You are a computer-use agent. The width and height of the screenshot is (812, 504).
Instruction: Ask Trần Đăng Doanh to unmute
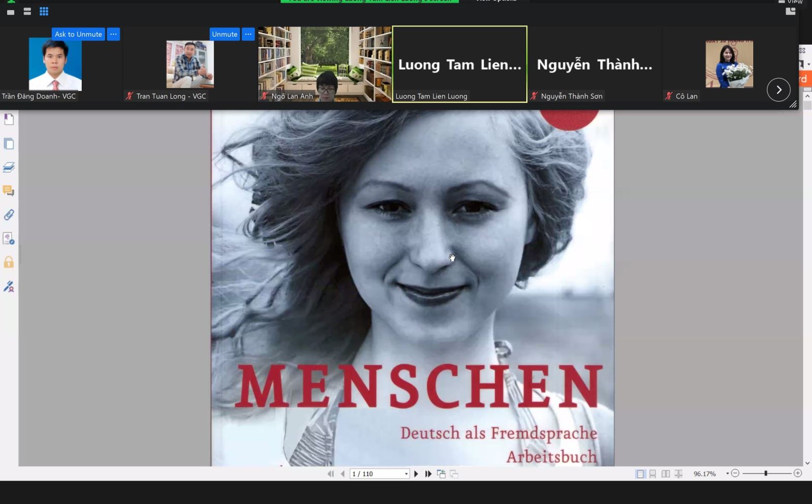tap(78, 34)
